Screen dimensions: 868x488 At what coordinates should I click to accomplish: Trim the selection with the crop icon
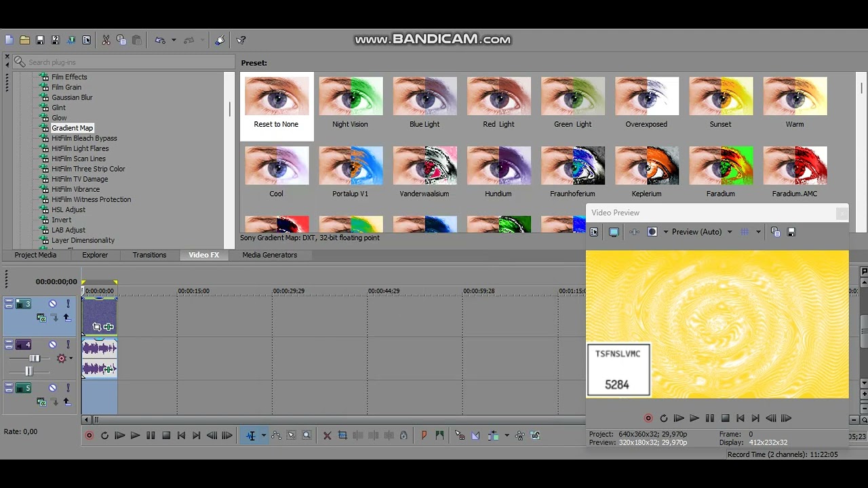click(342, 436)
